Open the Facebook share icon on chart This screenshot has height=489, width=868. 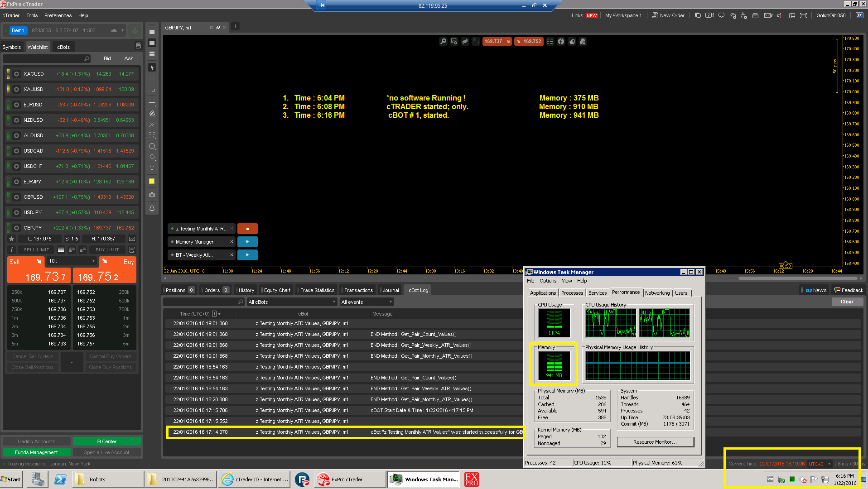(x=561, y=41)
